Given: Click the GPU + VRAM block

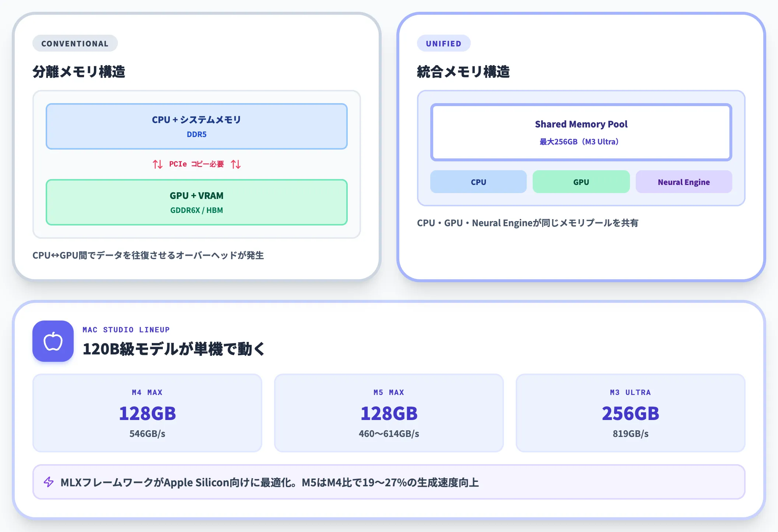Looking at the screenshot, I should click(197, 202).
